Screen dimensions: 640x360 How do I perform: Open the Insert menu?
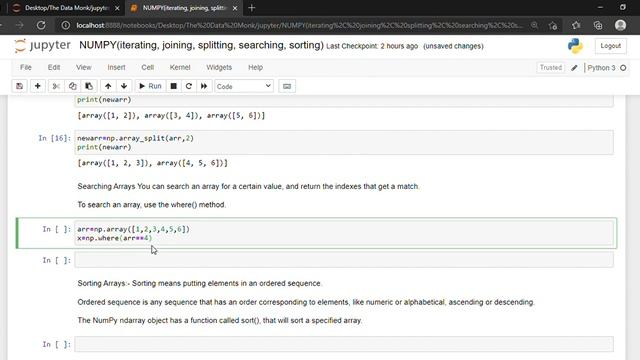click(116, 67)
